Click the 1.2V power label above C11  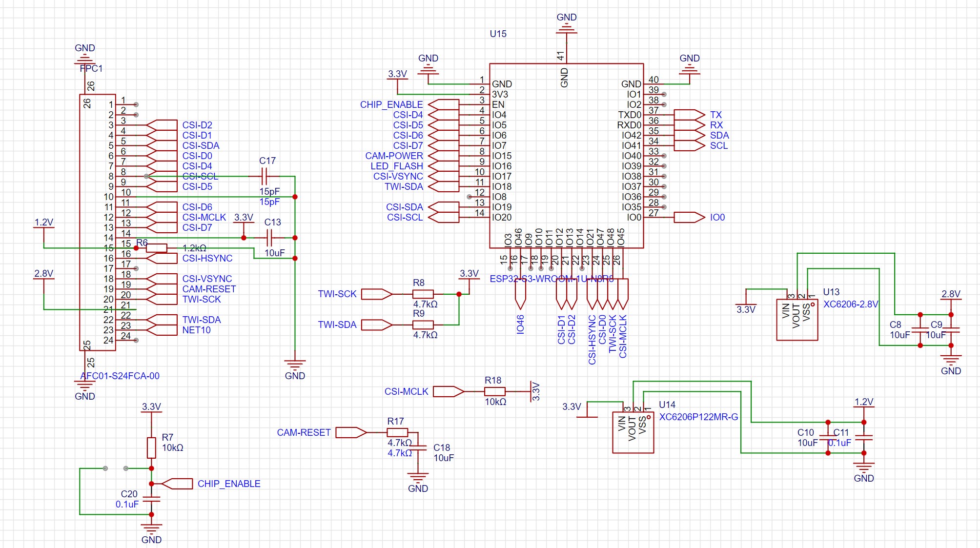pos(863,402)
